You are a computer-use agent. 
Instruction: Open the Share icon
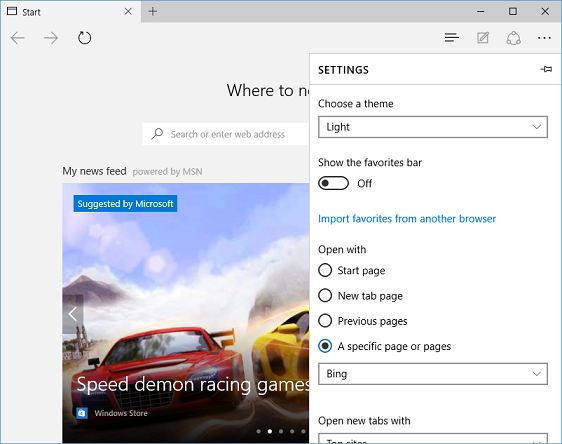pos(514,38)
